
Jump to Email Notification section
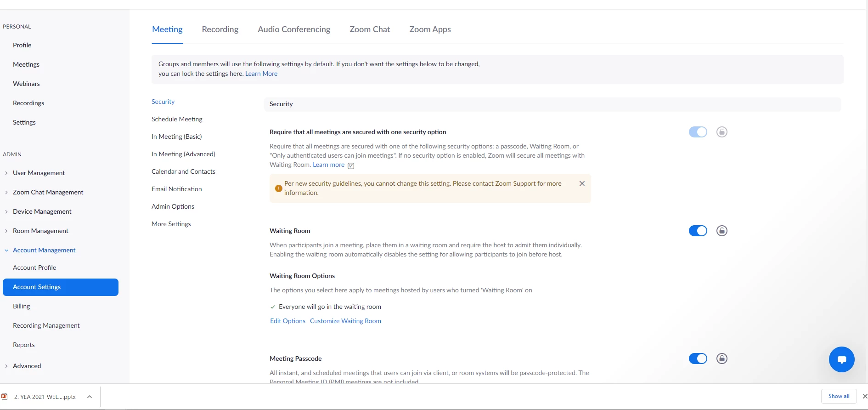click(176, 189)
